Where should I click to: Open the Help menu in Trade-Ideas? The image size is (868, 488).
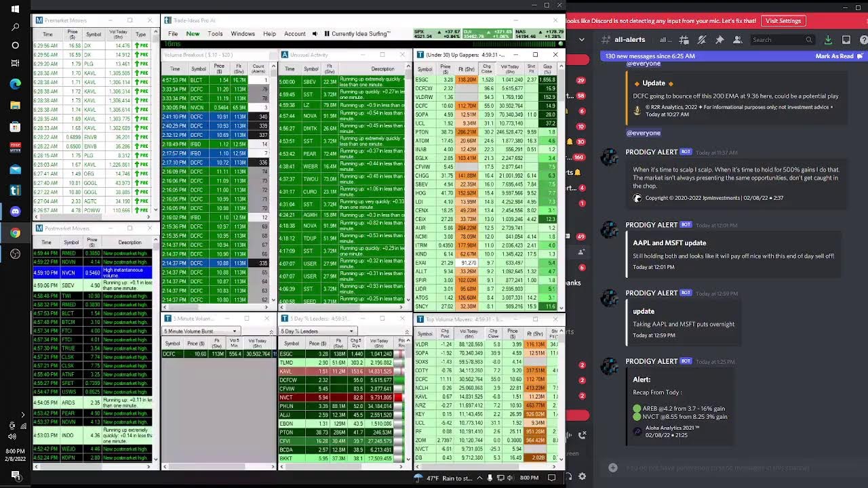pyautogui.click(x=269, y=34)
